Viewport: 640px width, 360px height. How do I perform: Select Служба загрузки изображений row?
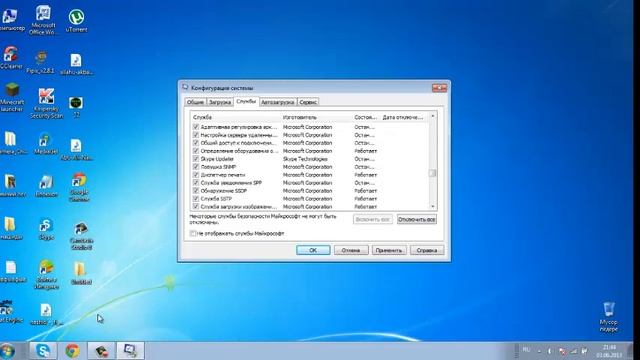point(310,207)
